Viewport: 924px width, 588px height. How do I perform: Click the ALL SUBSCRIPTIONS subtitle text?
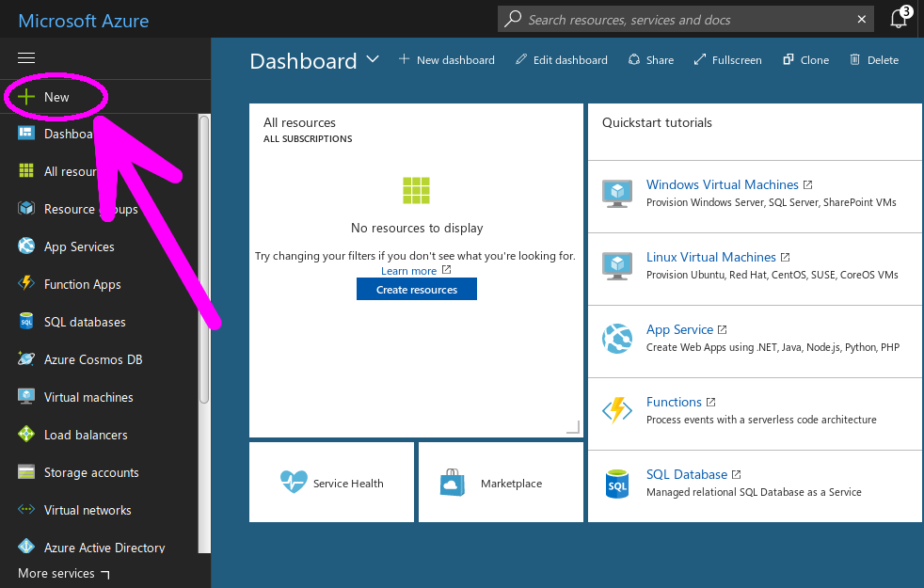[x=308, y=139]
